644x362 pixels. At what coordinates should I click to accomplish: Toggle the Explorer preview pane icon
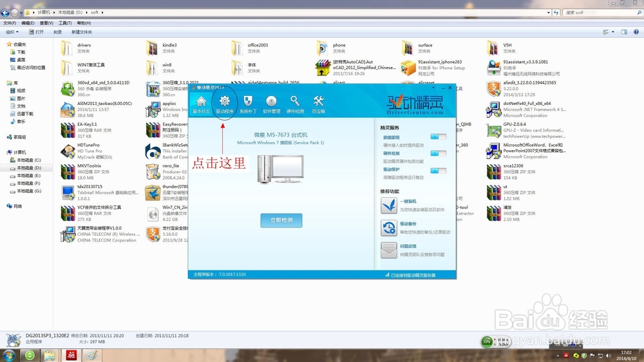624,32
